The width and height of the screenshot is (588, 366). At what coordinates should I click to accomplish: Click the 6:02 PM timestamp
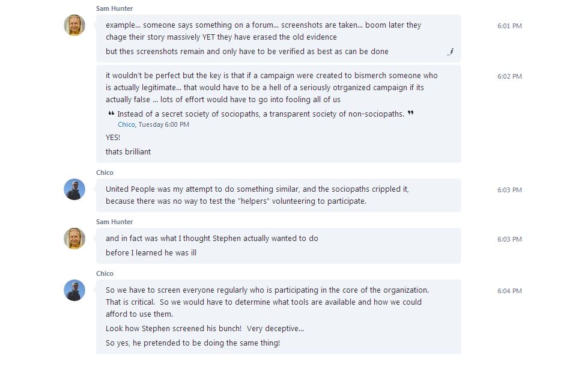(509, 77)
